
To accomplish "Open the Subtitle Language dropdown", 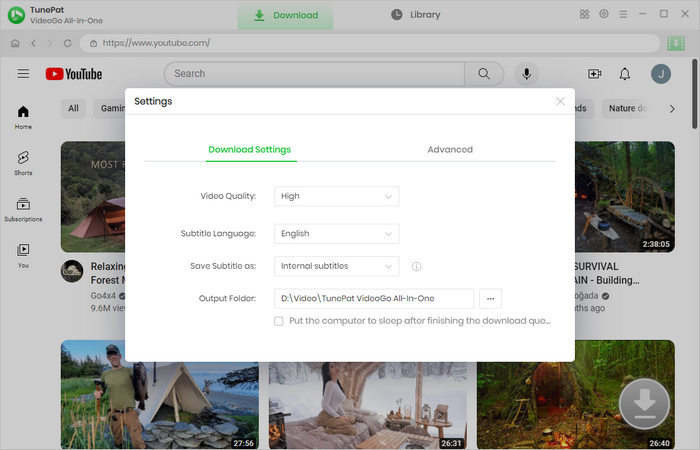I will point(337,234).
